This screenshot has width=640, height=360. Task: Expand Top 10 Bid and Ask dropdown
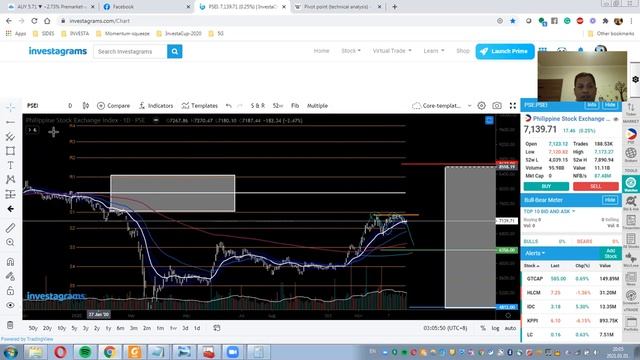[x=549, y=211]
